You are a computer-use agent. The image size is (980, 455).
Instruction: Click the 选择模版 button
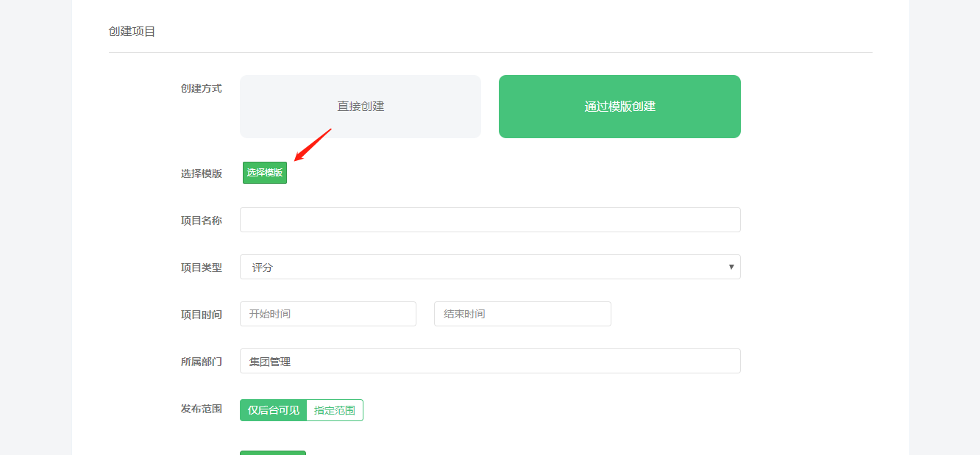pyautogui.click(x=265, y=173)
